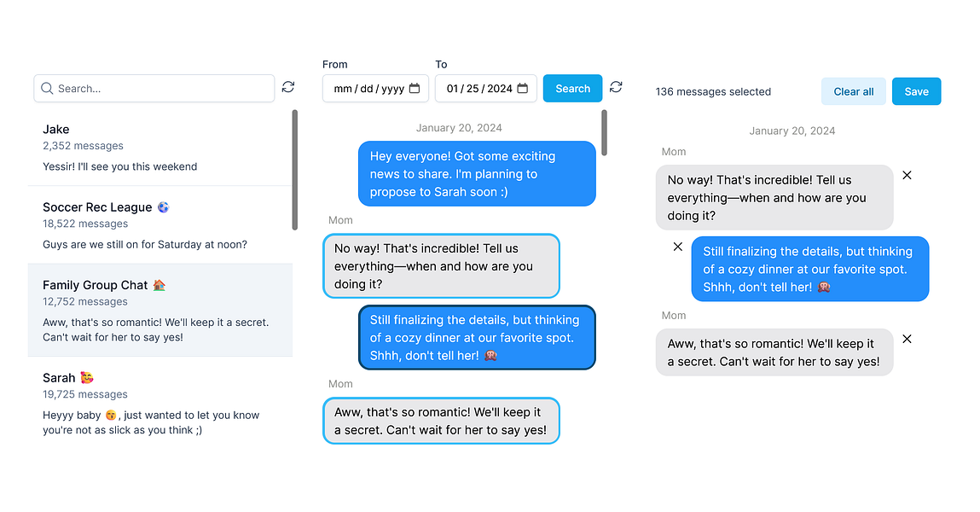The height and width of the screenshot is (512, 980).
Task: Click Clear all selected messages
Action: [x=853, y=91]
